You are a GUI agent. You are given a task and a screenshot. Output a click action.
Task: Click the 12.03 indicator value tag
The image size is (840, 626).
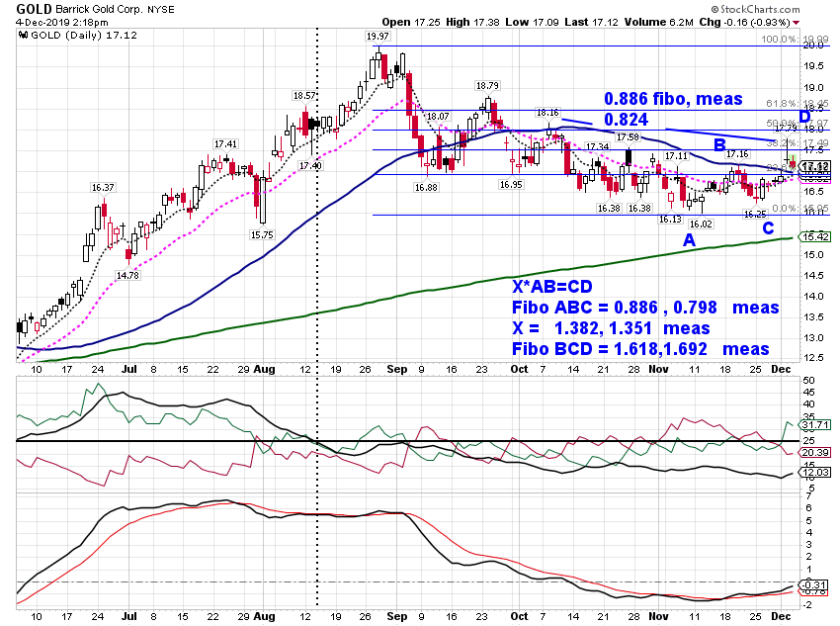816,472
